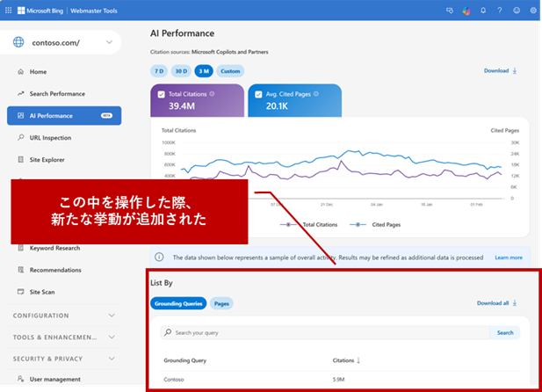Open Site Explorer in the sidebar
Screen dimensions: 542x392
click(47, 159)
